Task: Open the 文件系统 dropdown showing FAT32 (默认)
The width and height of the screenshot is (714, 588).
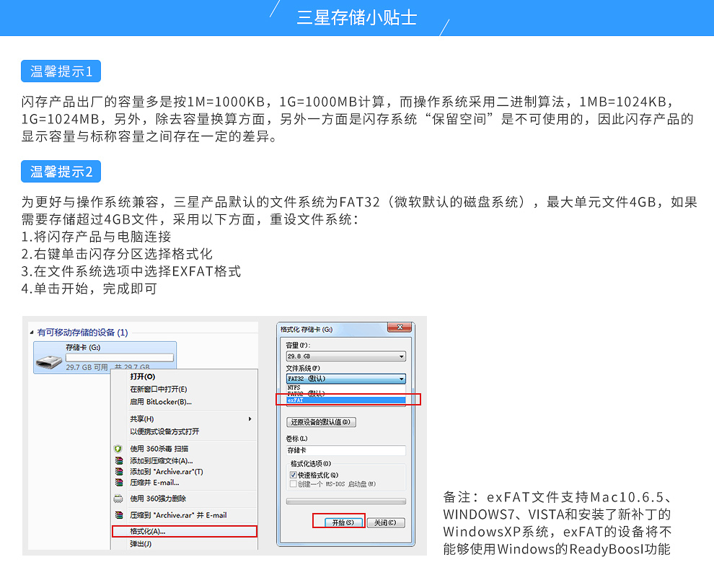Action: coord(345,379)
